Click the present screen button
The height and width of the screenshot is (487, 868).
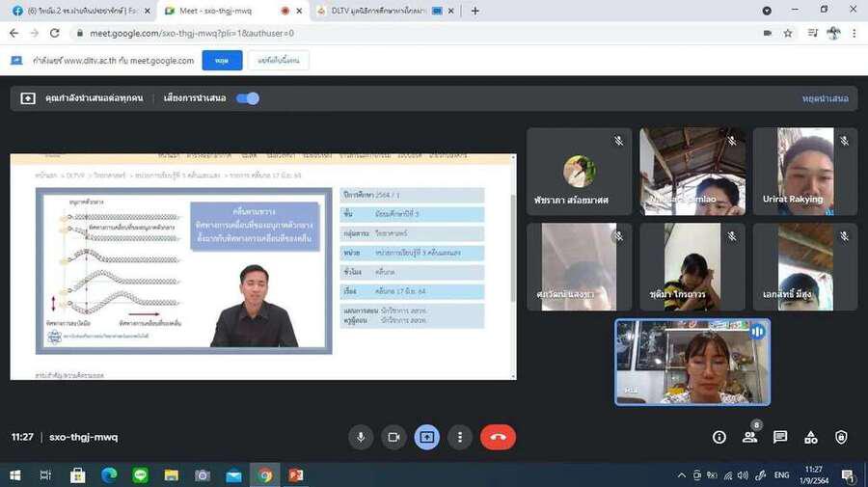[426, 437]
